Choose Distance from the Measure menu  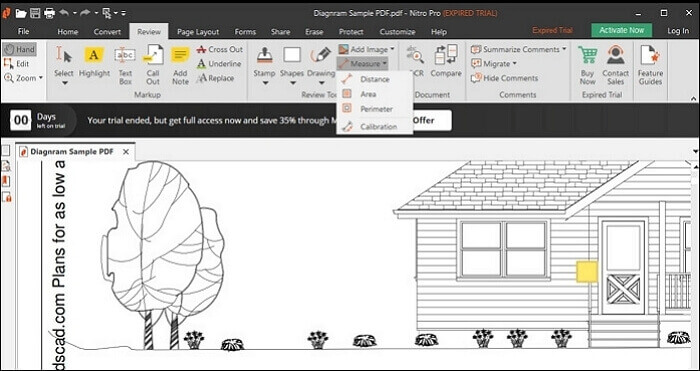(x=375, y=79)
